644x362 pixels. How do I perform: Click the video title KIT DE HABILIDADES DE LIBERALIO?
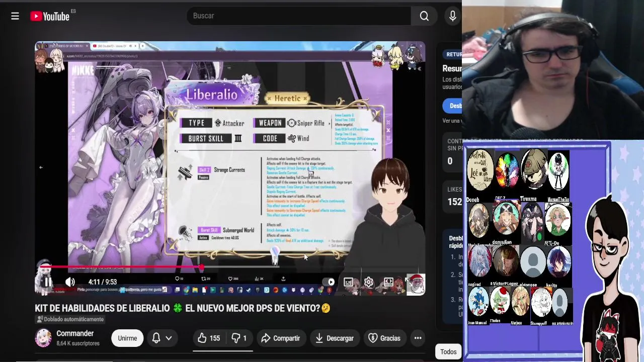183,308
